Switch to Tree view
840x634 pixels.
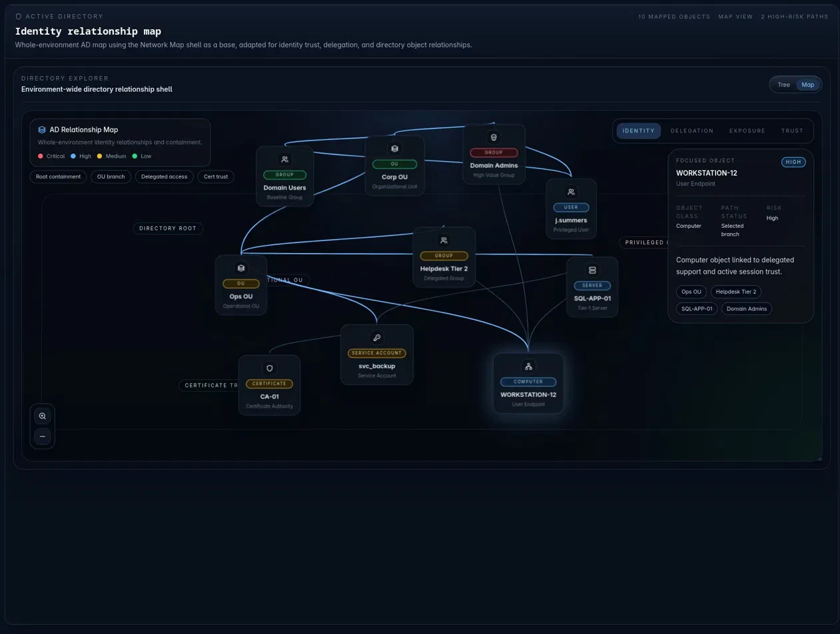784,85
